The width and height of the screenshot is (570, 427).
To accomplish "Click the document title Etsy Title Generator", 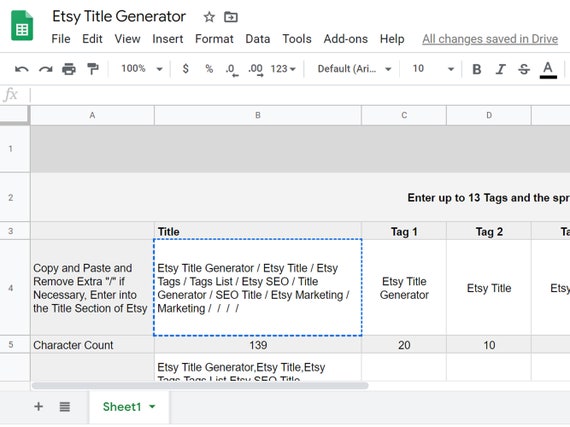I will click(x=119, y=17).
